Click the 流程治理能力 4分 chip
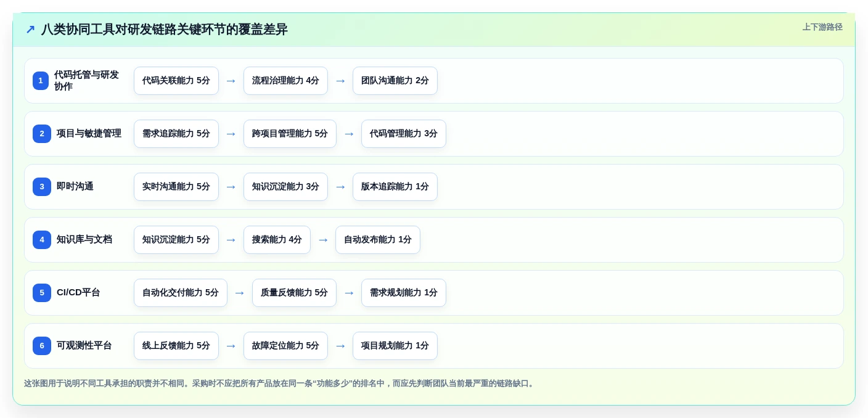The width and height of the screenshot is (868, 418). [x=285, y=81]
